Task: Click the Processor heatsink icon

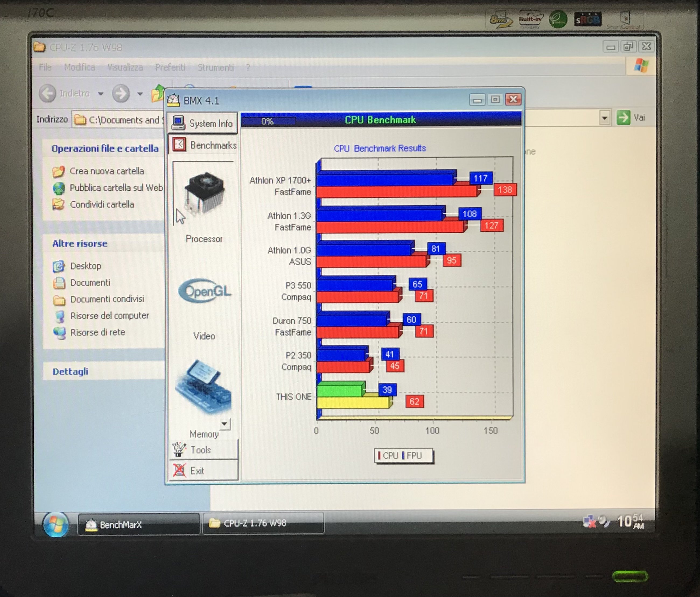Action: (204, 193)
